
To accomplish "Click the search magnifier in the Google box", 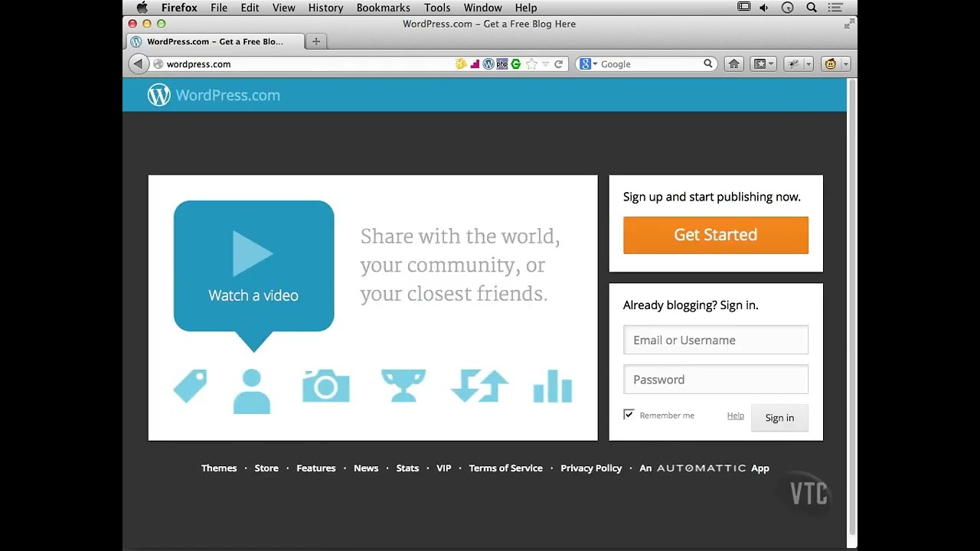I will click(x=708, y=64).
